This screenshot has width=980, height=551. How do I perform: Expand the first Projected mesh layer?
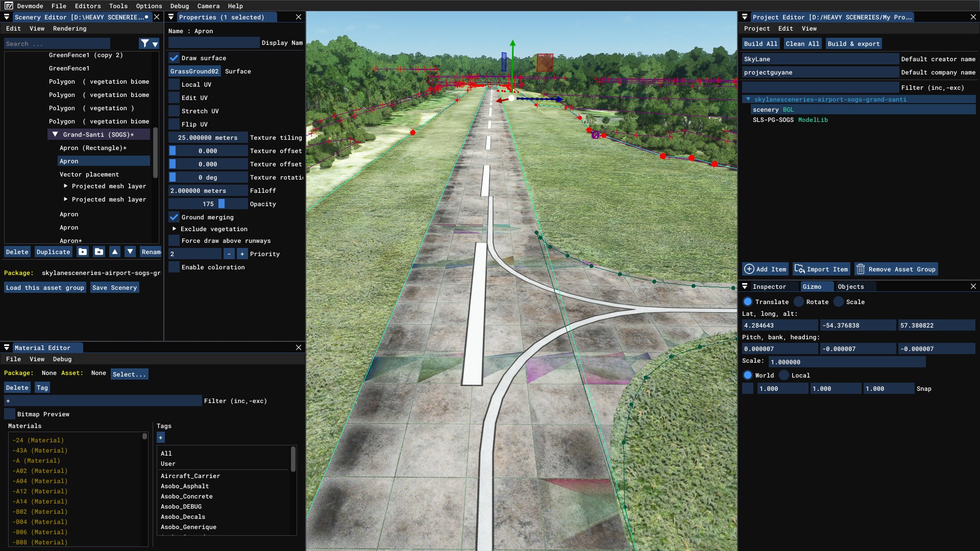tap(65, 186)
